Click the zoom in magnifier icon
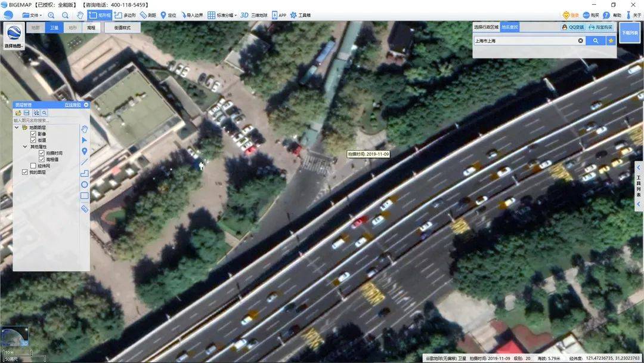Image resolution: width=644 pixels, height=363 pixels. point(51,15)
